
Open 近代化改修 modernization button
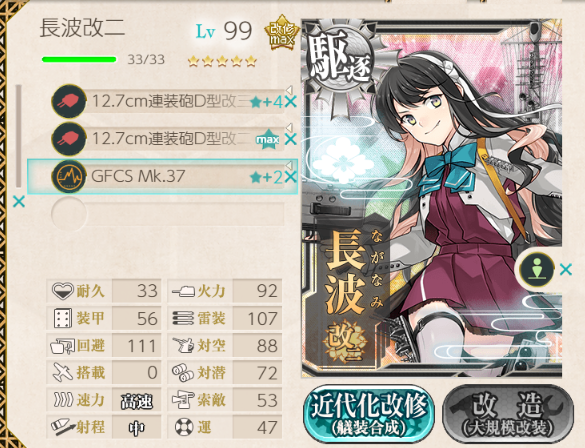pyautogui.click(x=369, y=414)
